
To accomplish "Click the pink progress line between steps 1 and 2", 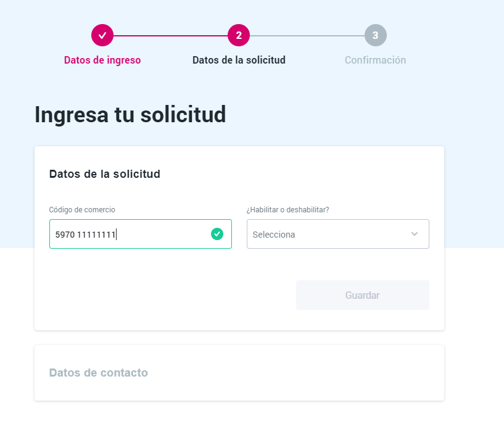I will coord(170,35).
